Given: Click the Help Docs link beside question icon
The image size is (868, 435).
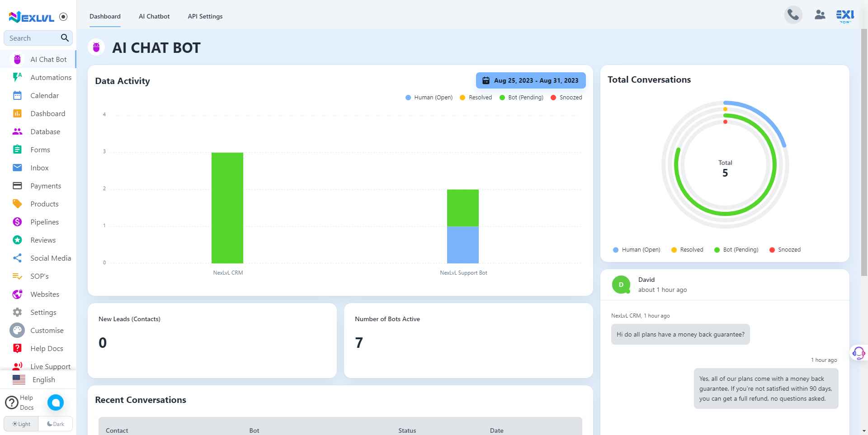Looking at the screenshot, I should coord(27,402).
